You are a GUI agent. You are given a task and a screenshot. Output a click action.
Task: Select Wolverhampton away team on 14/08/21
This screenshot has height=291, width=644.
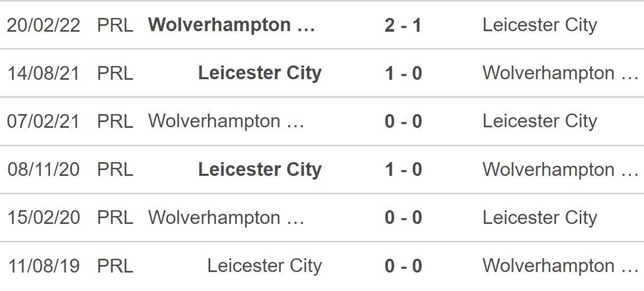[561, 73]
